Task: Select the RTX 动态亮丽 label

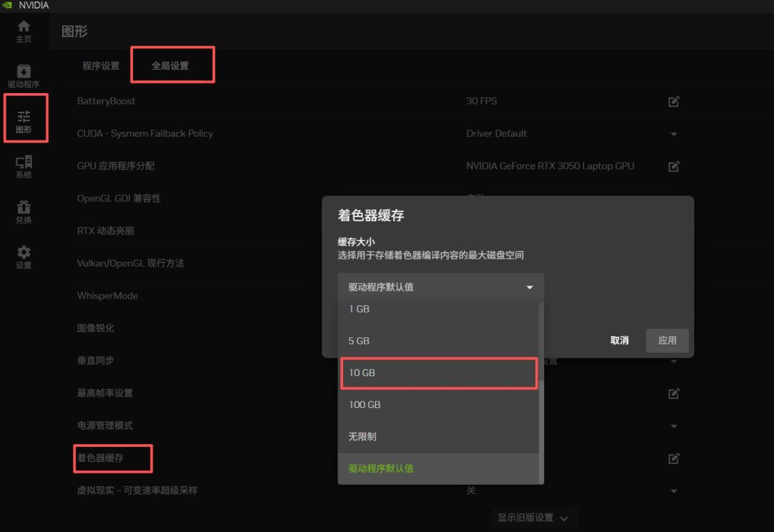Action: 106,231
